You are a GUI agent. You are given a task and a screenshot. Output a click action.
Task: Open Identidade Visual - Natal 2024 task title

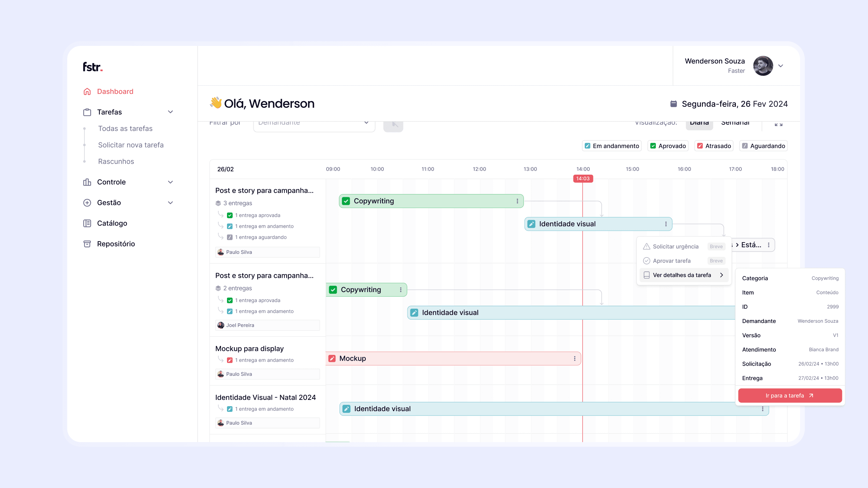[x=266, y=398]
